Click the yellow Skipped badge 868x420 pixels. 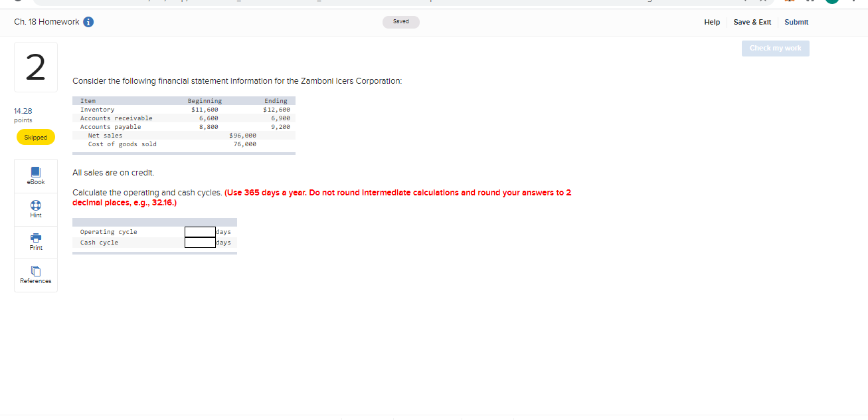[36, 137]
